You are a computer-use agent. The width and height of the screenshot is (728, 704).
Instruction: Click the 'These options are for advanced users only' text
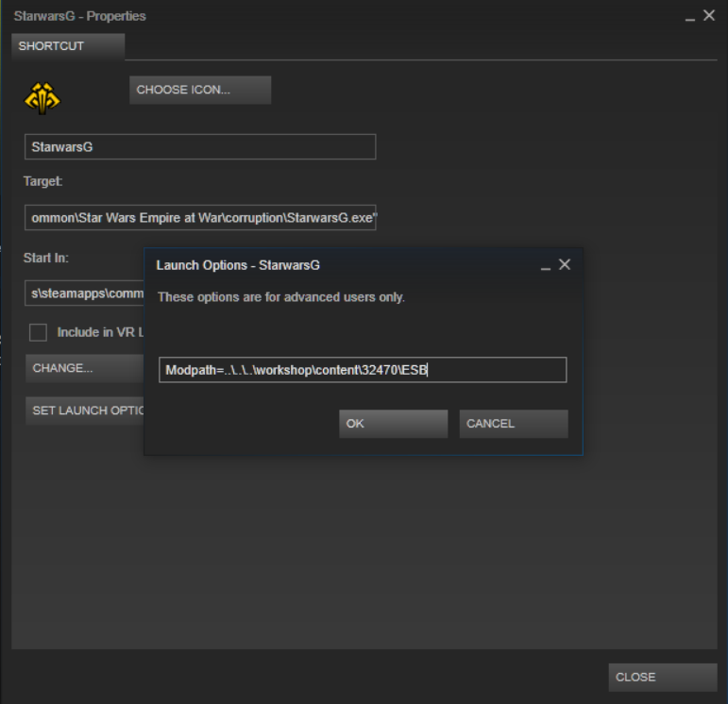(x=281, y=297)
